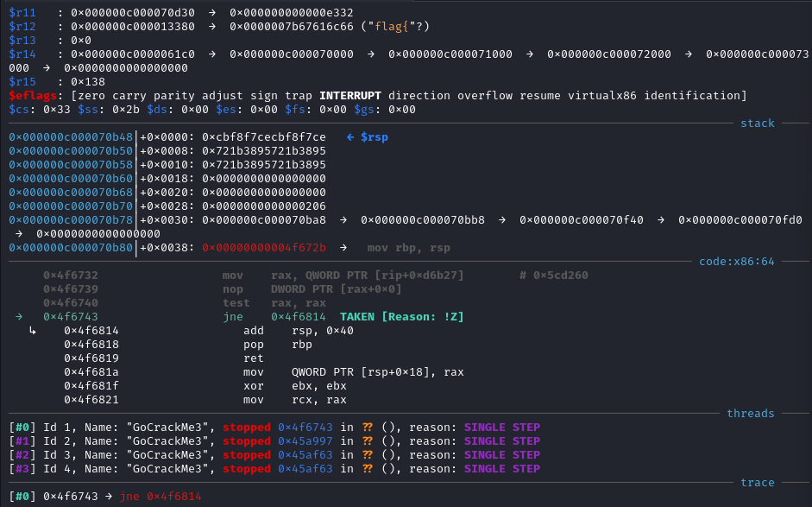Click thread #1 address 0x45a997
Viewport: 812px width, 507px height.
click(305, 441)
